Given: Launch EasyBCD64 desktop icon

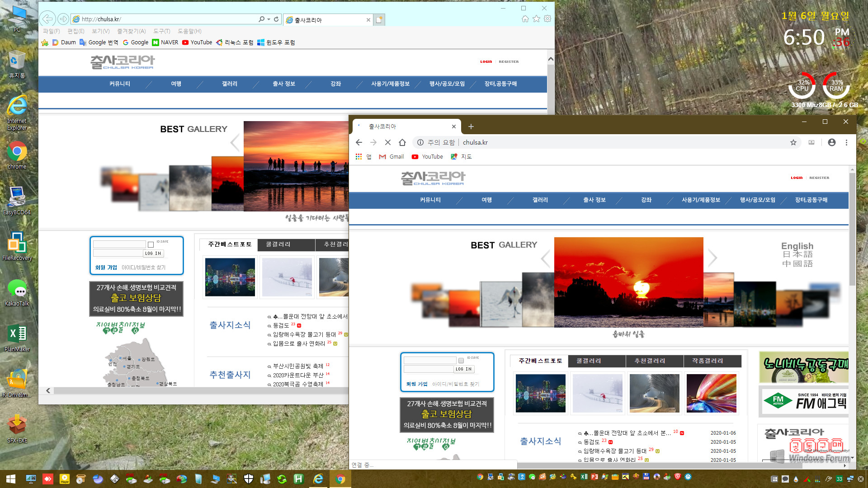Looking at the screenshot, I should tap(17, 201).
